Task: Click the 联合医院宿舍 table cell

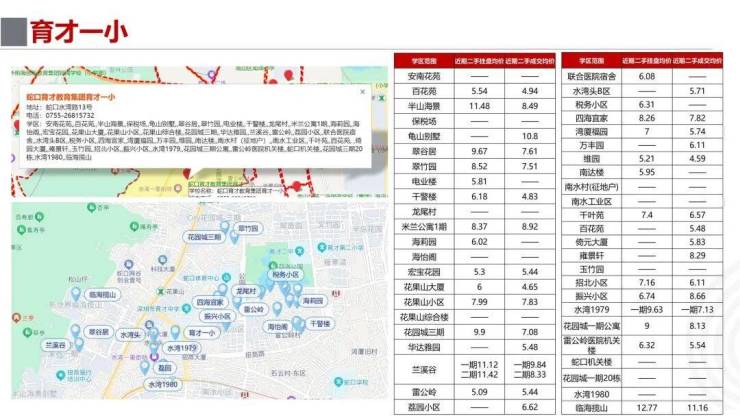Action: (x=591, y=76)
